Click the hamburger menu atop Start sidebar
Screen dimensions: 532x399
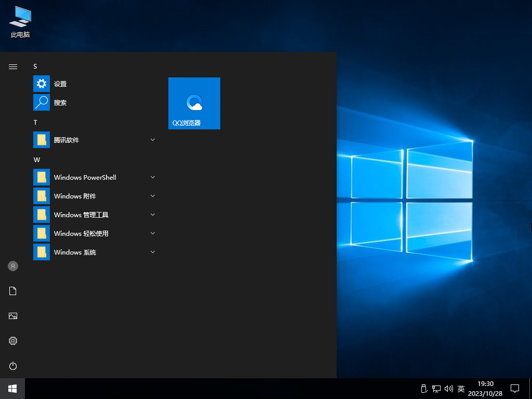point(12,66)
